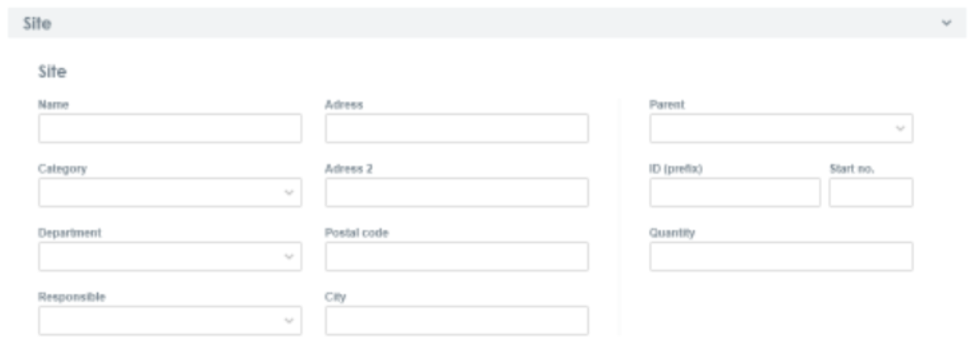Click the Name field label
The height and width of the screenshot is (350, 980).
(x=53, y=105)
